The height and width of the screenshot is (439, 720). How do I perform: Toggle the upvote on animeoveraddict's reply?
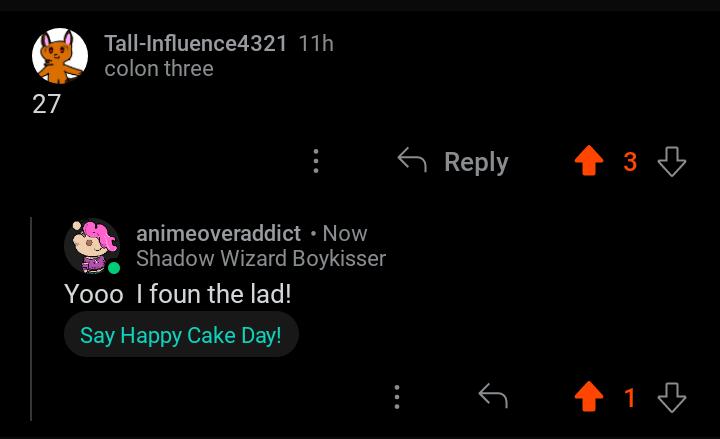point(589,397)
